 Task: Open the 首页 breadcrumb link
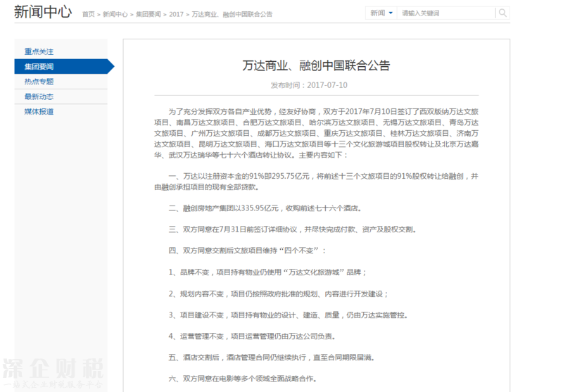pos(89,14)
